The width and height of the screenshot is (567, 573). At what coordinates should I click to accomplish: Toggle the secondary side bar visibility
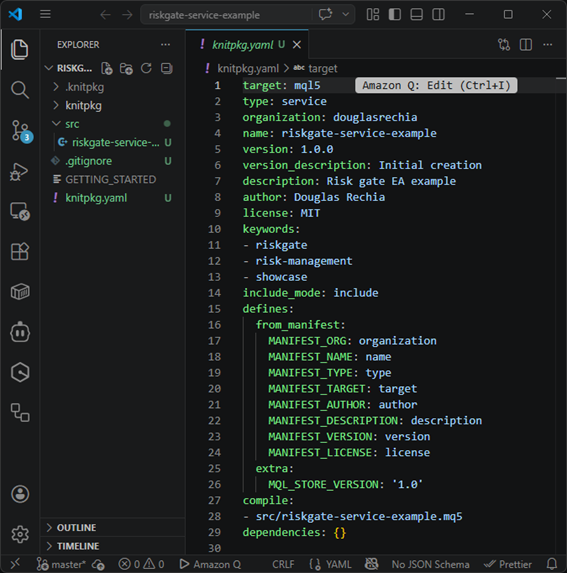point(438,15)
